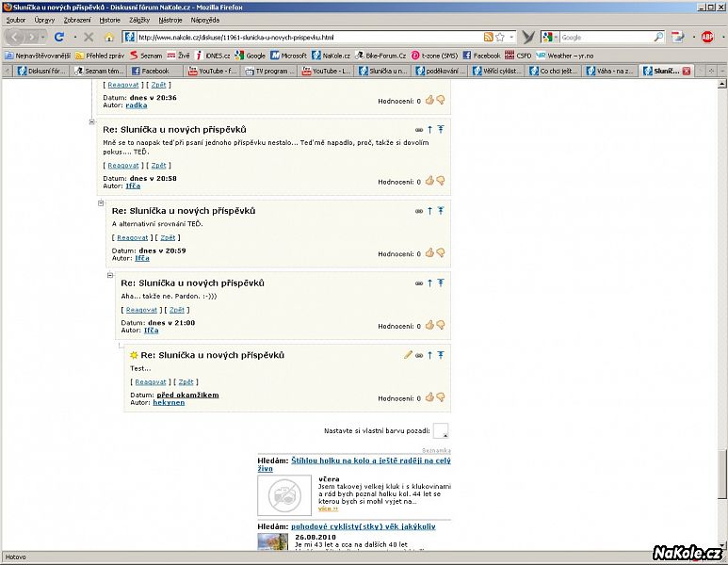
Task: Click the edit pencil icon on hekynen's post
Action: click(408, 355)
